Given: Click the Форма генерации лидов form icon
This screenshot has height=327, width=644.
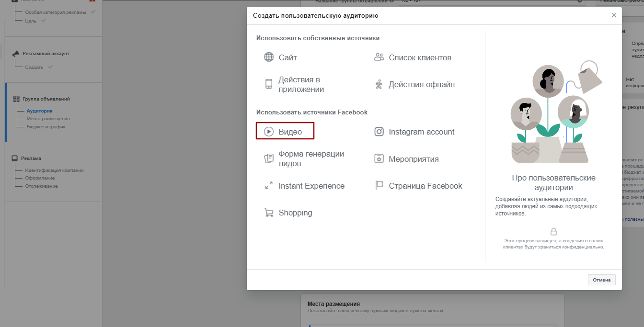Looking at the screenshot, I should 269,158.
